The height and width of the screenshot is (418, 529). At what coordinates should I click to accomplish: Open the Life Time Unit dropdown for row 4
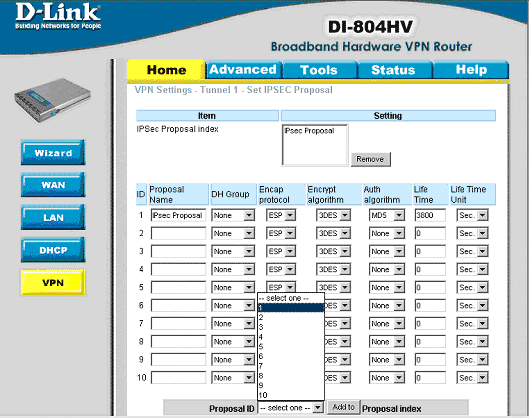point(472,270)
